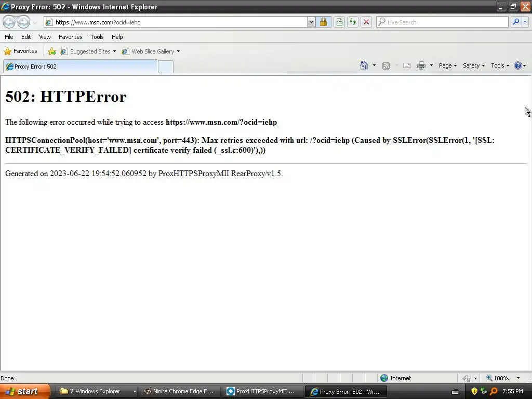Expand the search provider options dropdown
This screenshot has width=532, height=399.
[x=525, y=22]
